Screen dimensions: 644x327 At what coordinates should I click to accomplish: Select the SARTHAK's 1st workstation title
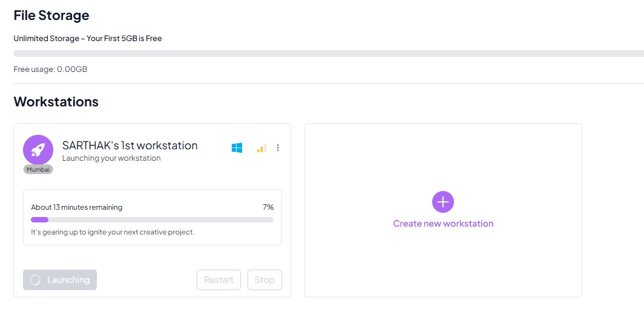130,146
